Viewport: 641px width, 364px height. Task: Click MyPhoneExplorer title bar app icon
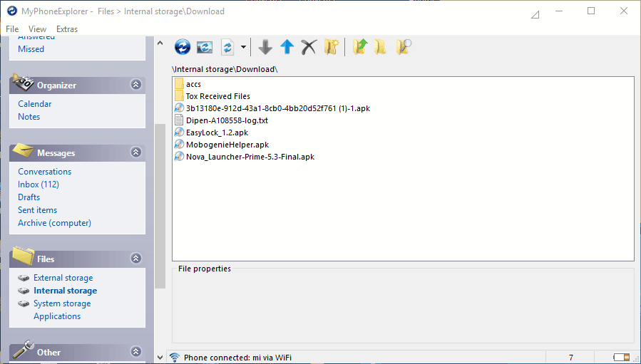click(12, 11)
